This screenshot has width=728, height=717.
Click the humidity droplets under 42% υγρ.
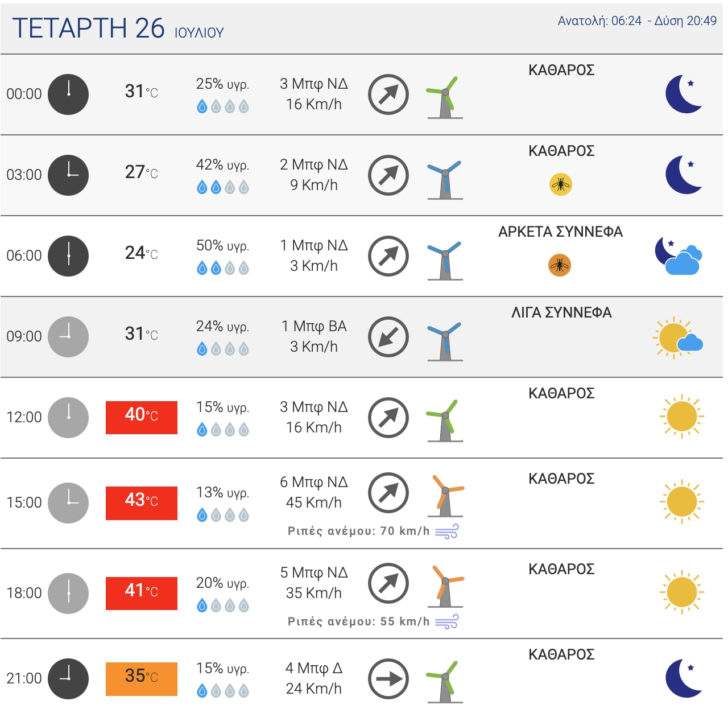coord(223,187)
